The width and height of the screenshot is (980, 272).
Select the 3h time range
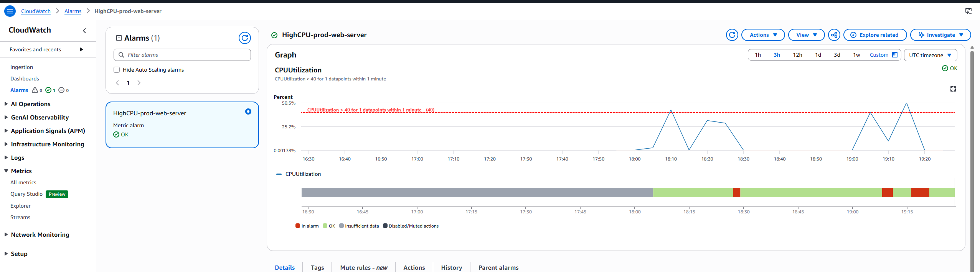[x=777, y=55]
